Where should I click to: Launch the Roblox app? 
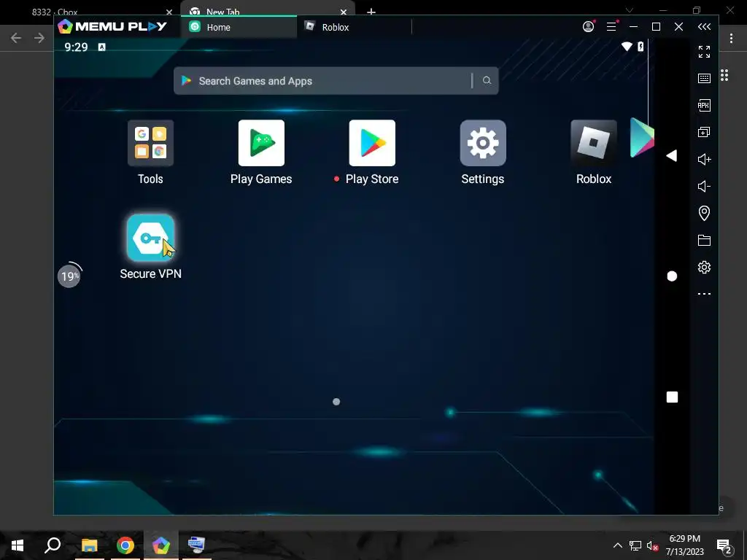tap(594, 143)
